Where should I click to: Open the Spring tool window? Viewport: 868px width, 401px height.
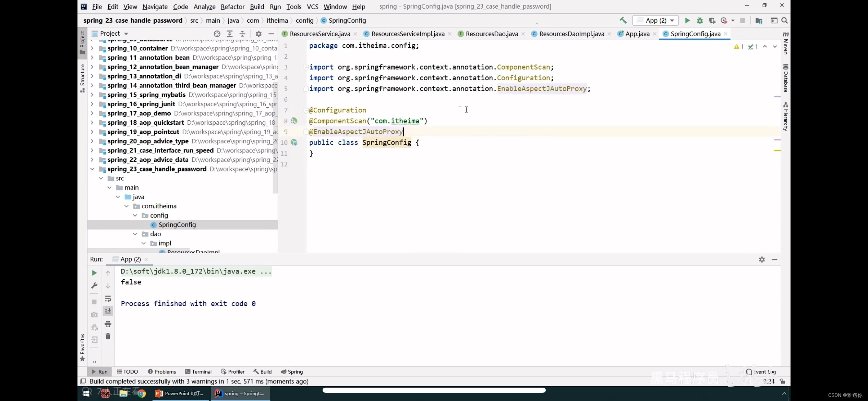pyautogui.click(x=292, y=372)
